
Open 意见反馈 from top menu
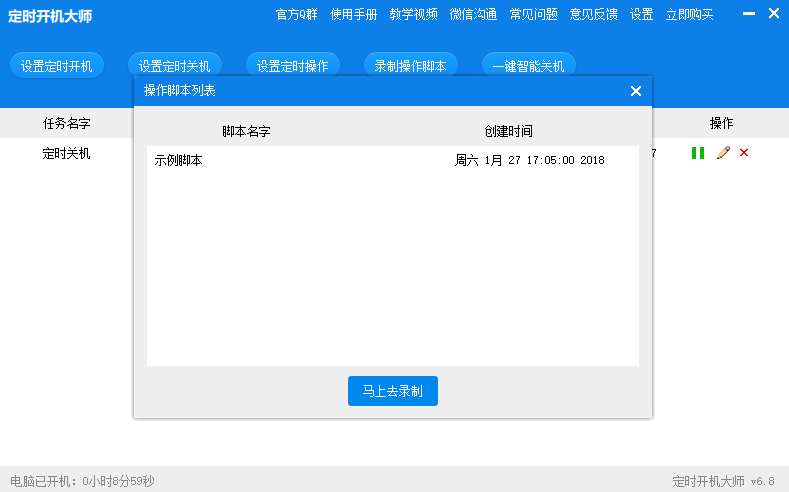coord(593,14)
